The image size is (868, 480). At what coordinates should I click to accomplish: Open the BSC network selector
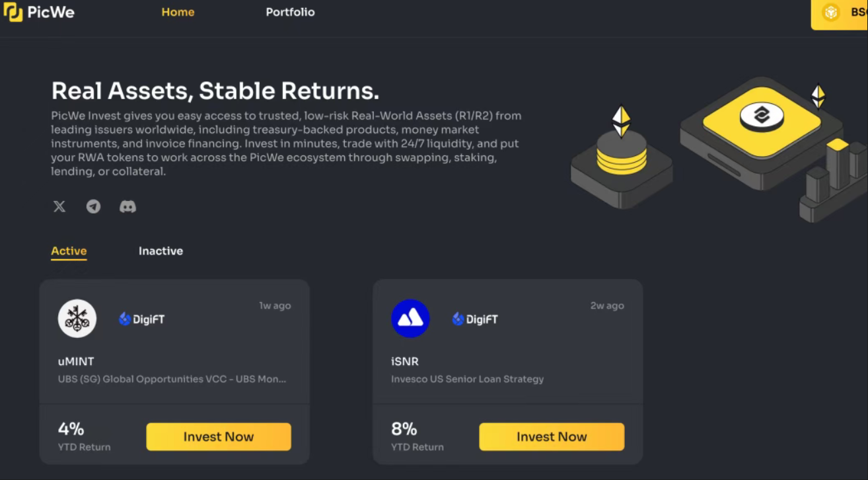(850, 13)
